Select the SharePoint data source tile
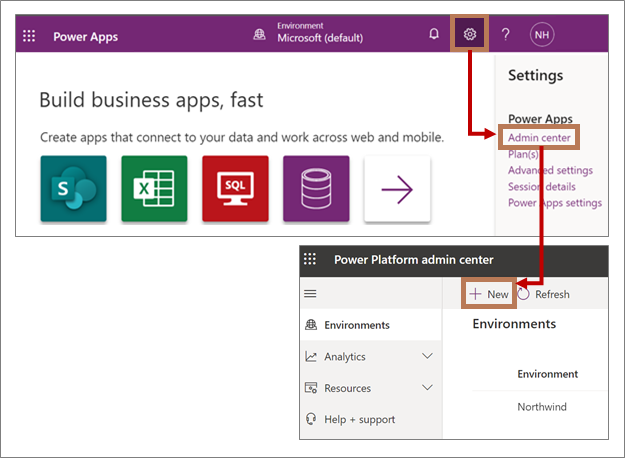 (73, 188)
